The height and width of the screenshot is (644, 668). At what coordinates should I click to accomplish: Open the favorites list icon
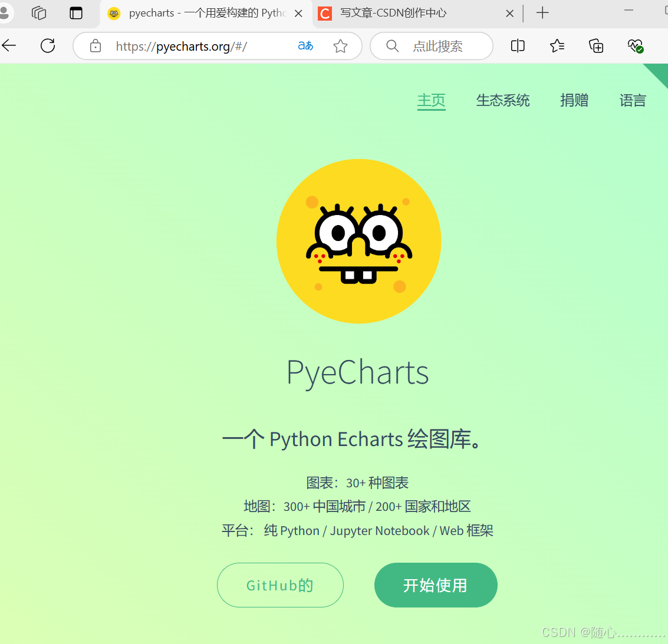tap(557, 45)
